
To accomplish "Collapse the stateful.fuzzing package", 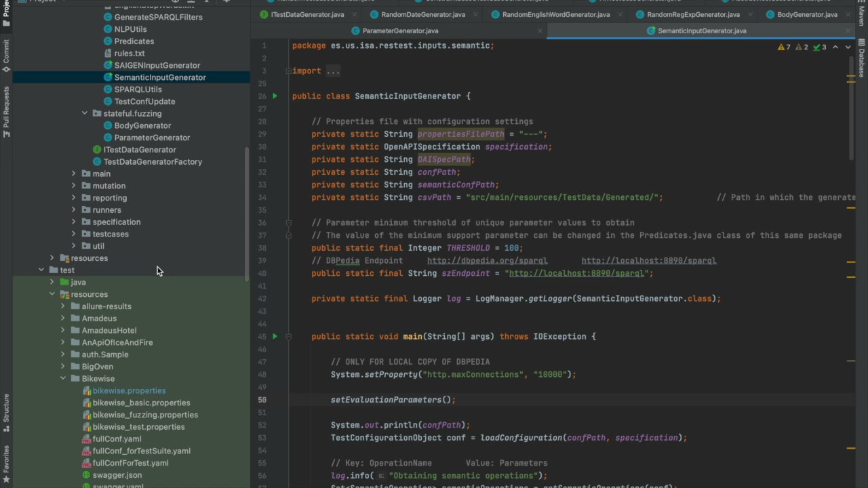I will pyautogui.click(x=85, y=113).
